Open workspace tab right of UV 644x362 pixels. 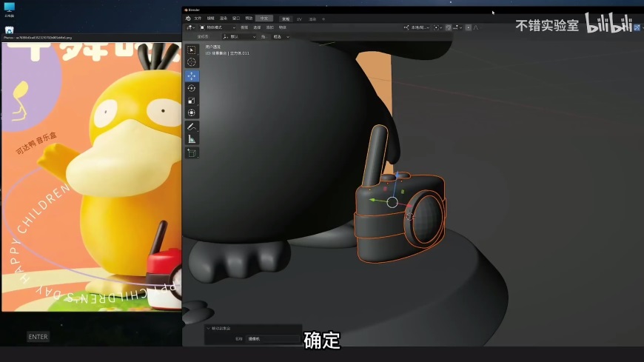(x=312, y=19)
